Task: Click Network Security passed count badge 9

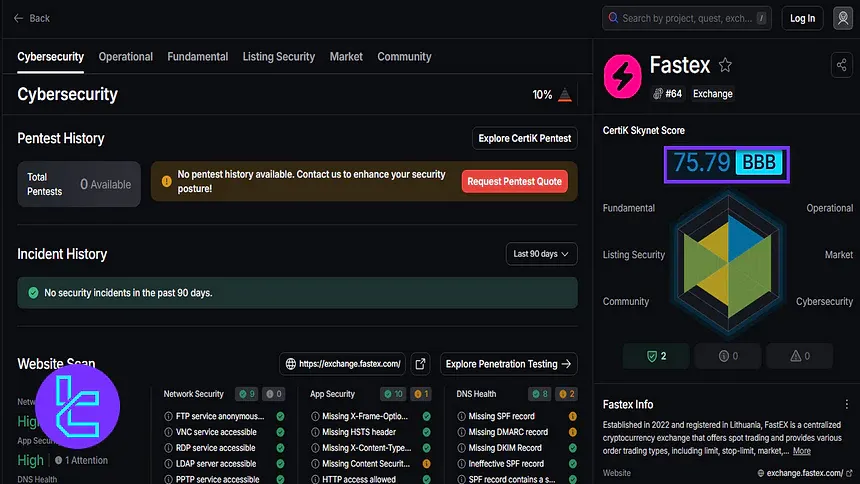Action: coord(247,394)
